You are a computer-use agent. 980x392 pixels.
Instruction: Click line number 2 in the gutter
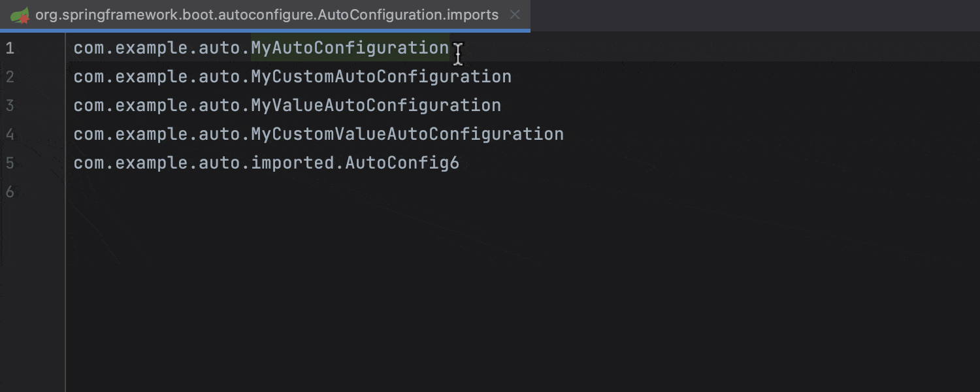click(9, 76)
